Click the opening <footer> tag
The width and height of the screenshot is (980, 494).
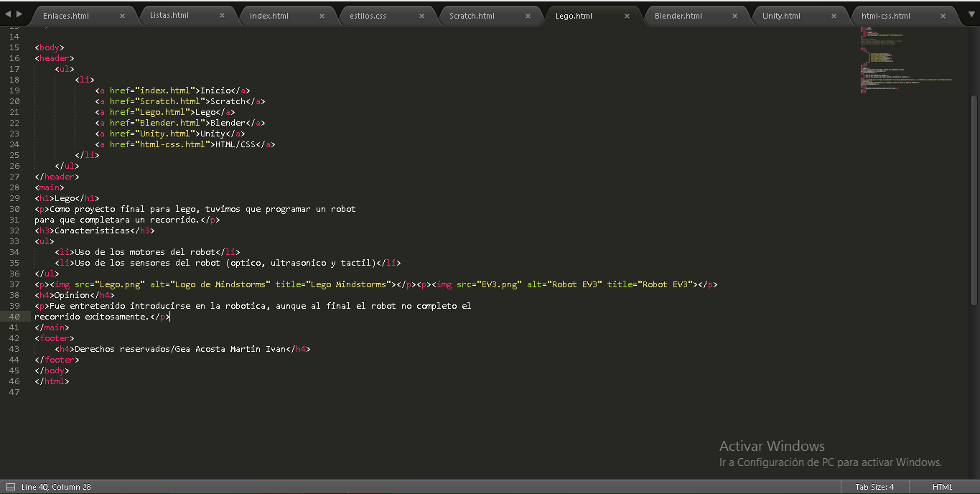point(55,338)
